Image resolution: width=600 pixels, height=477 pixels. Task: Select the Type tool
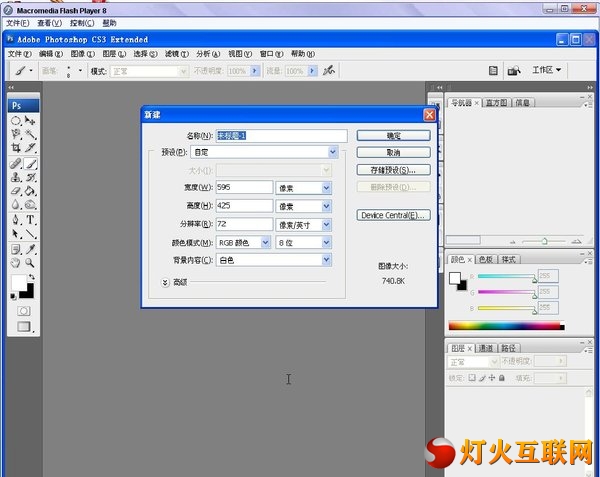coord(30,220)
